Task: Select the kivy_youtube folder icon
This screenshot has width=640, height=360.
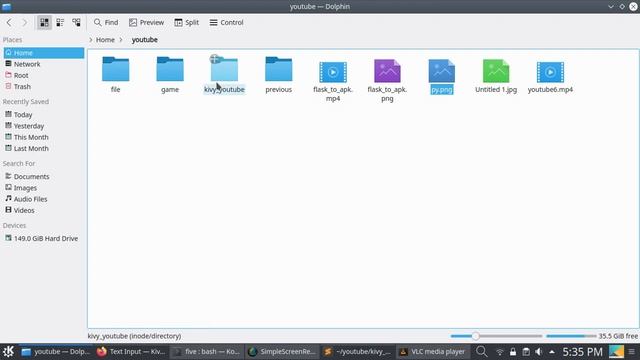Action: coord(224,70)
